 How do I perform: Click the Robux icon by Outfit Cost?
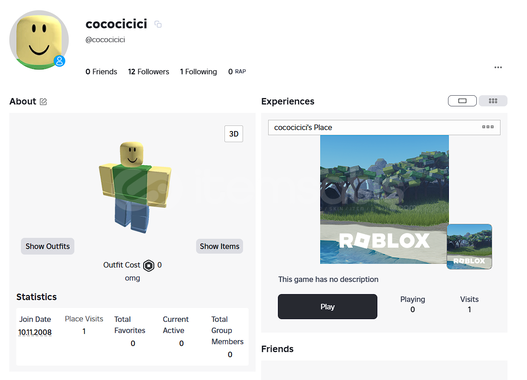click(149, 265)
